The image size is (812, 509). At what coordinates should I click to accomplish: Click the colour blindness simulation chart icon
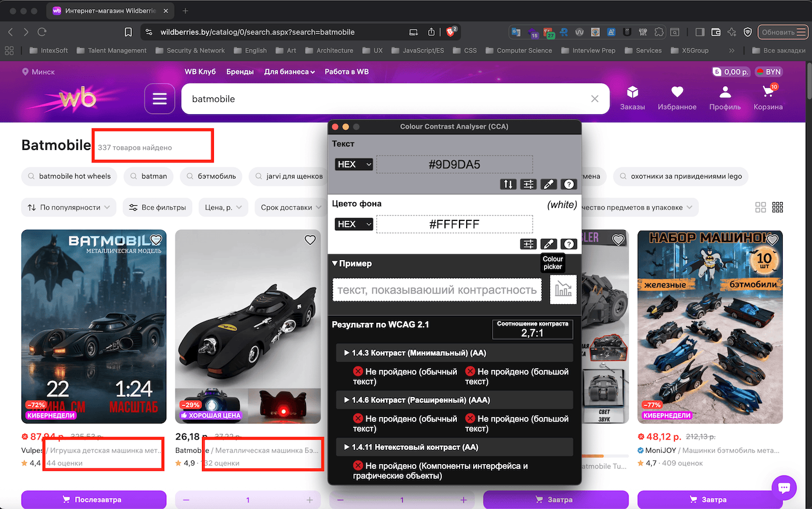click(x=563, y=290)
